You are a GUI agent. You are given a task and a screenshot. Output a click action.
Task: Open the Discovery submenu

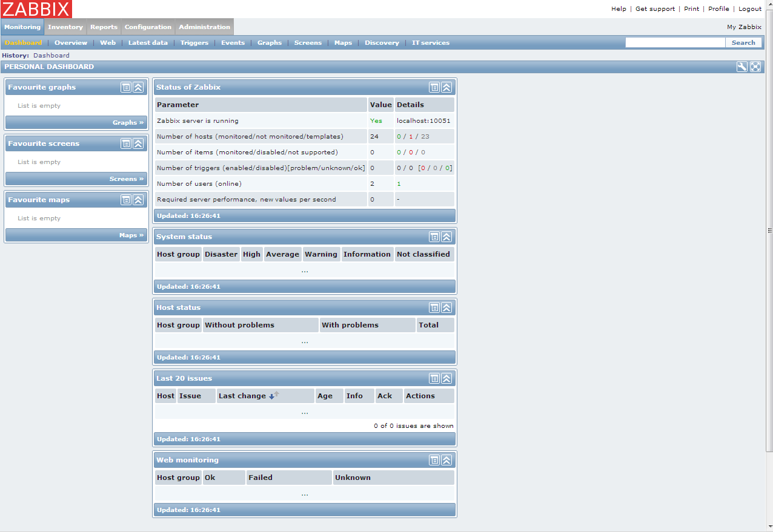pyautogui.click(x=382, y=42)
